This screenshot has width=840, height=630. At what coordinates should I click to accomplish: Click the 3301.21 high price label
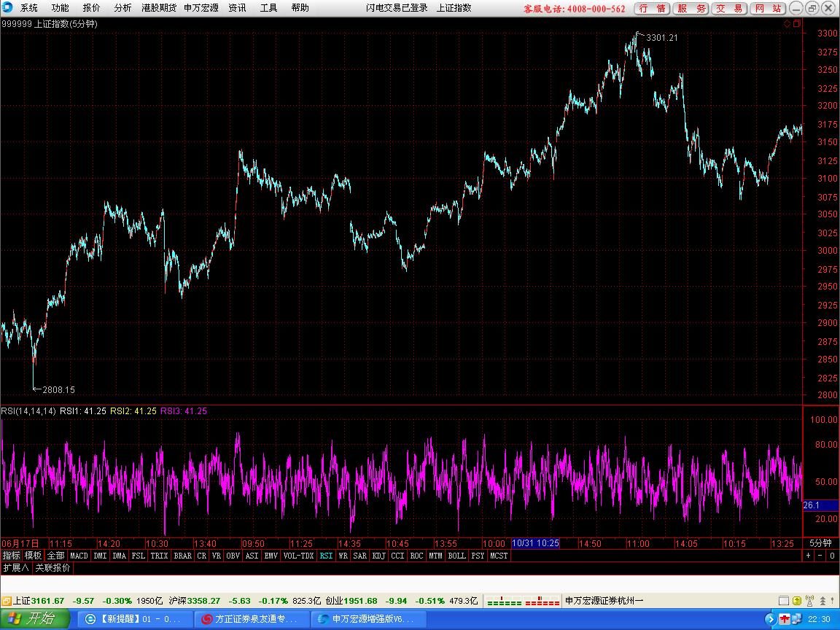pos(661,37)
